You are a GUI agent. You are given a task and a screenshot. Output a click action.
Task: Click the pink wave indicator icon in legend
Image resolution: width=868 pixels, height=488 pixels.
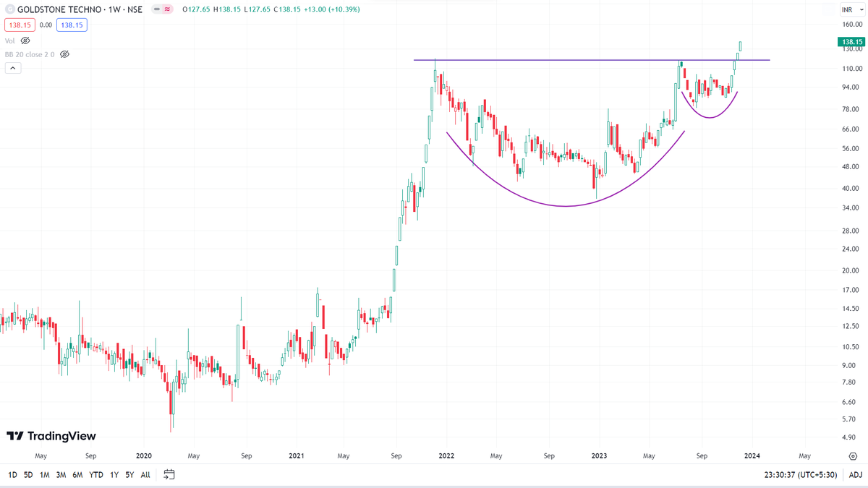[x=167, y=9]
